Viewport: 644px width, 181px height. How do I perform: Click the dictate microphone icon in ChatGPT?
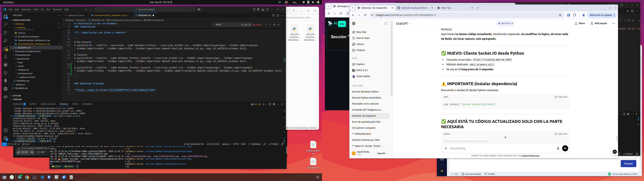pos(558,148)
